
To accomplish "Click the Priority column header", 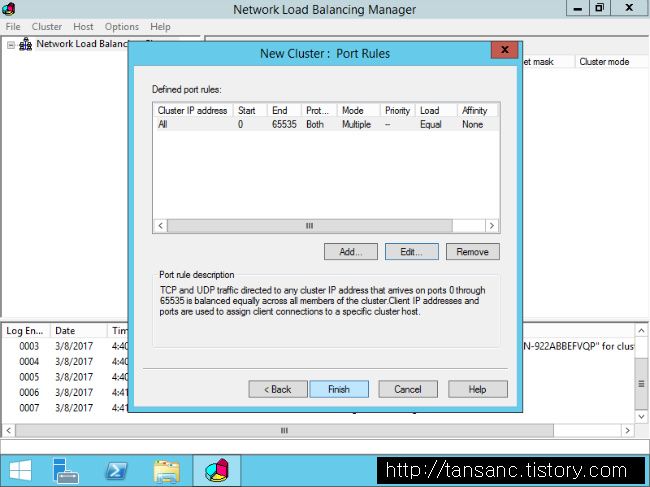I will pos(398,110).
